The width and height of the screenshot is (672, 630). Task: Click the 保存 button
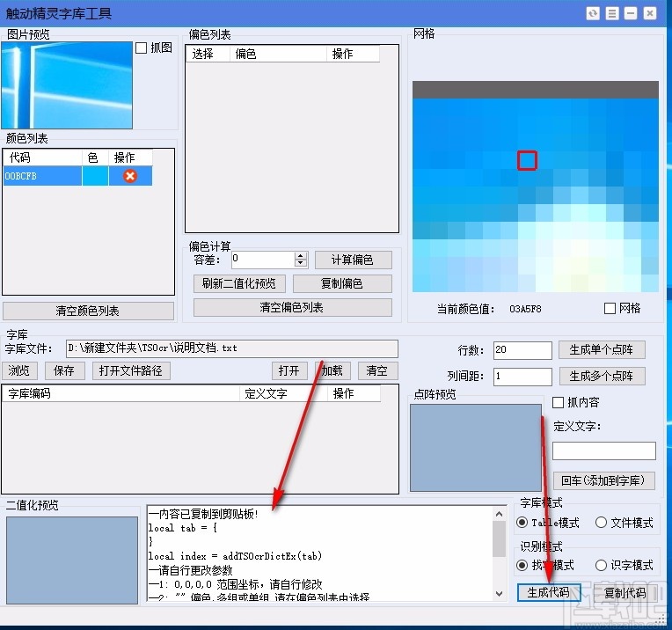point(65,370)
